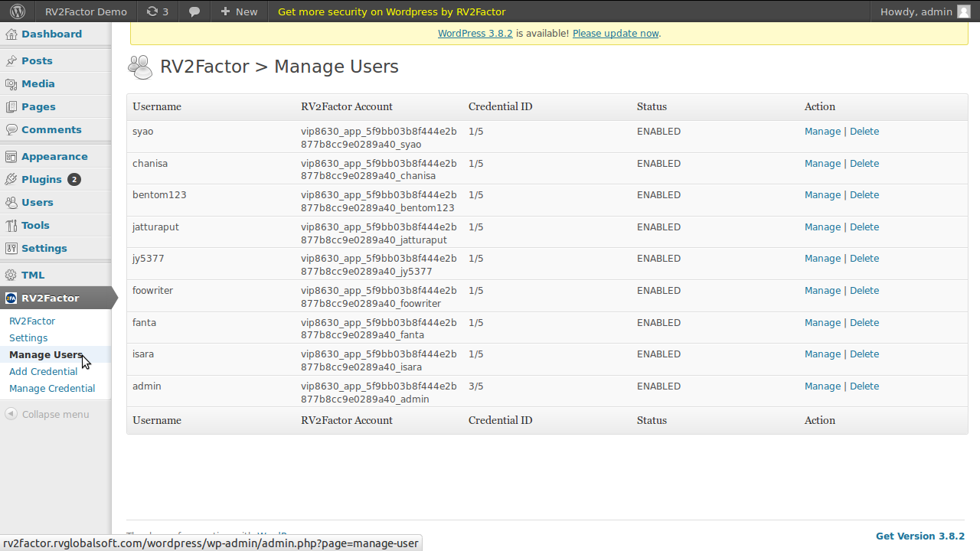Click Delete for user admin
Screen dimensions: 980x551
pyautogui.click(x=864, y=386)
